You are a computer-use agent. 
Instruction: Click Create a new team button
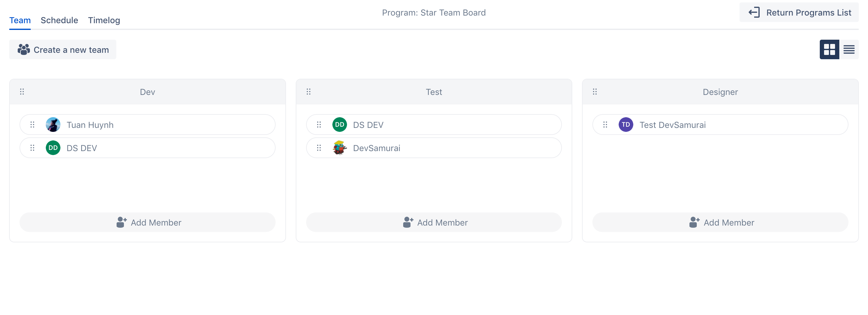[63, 50]
